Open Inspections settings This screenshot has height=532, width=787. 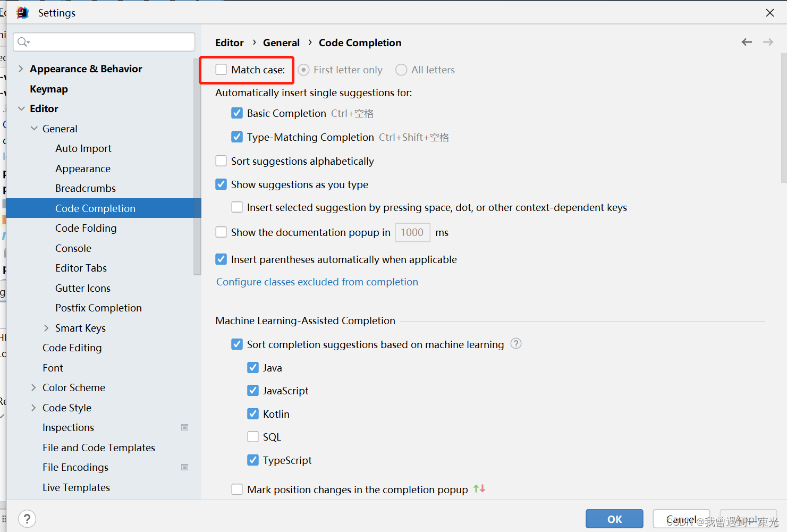(x=68, y=427)
